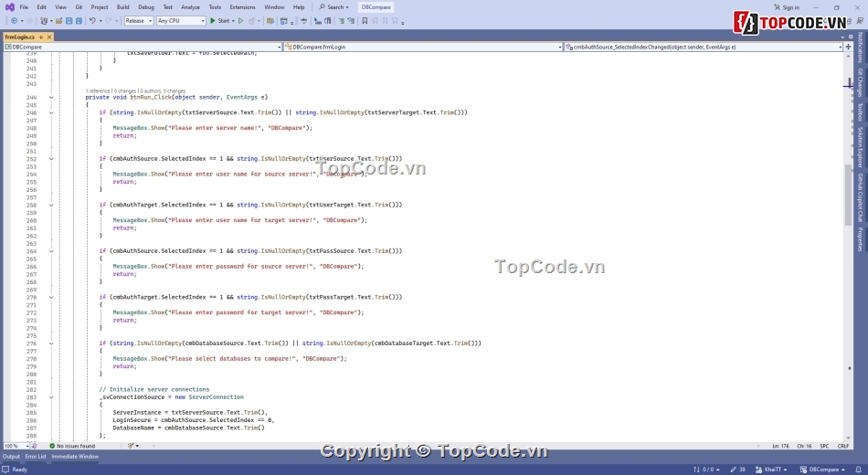Click the code cleanup broom icon
Viewport: 868px width, 475px height.
point(131,446)
